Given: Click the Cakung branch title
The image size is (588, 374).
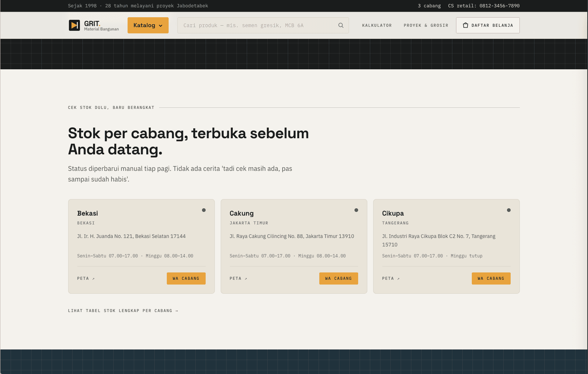Looking at the screenshot, I should [x=242, y=213].
